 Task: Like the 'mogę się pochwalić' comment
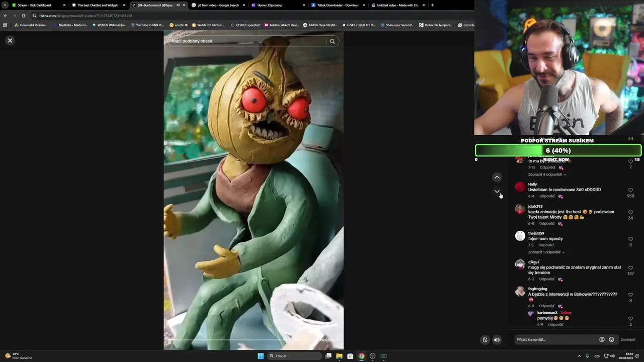pos(630,268)
